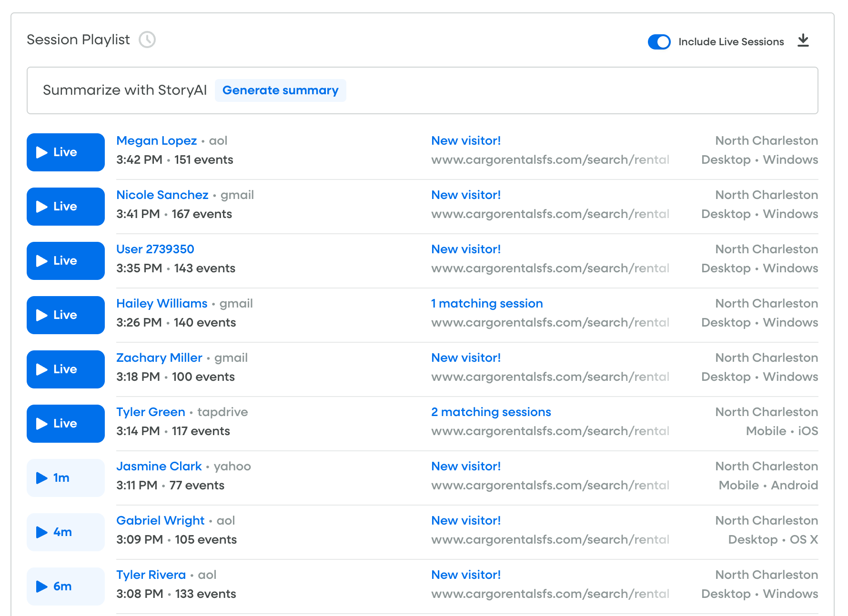Click the Generate summary button
The image size is (848, 616).
tap(280, 90)
